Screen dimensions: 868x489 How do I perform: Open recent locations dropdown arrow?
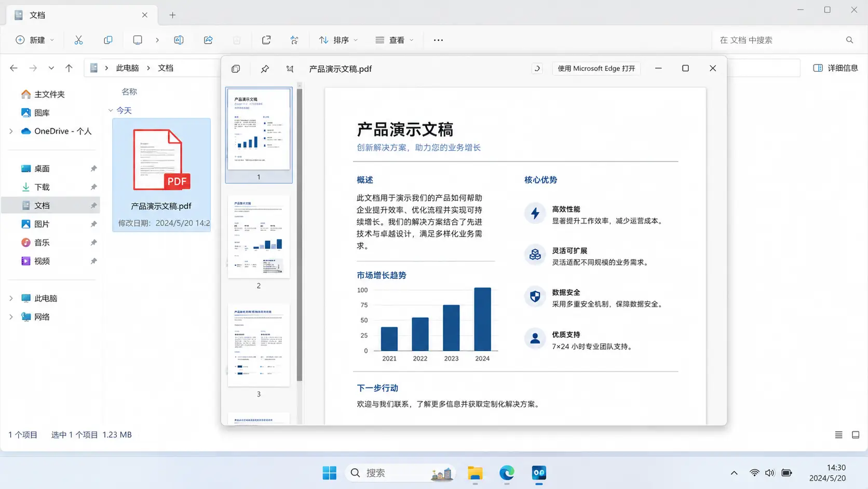(51, 68)
